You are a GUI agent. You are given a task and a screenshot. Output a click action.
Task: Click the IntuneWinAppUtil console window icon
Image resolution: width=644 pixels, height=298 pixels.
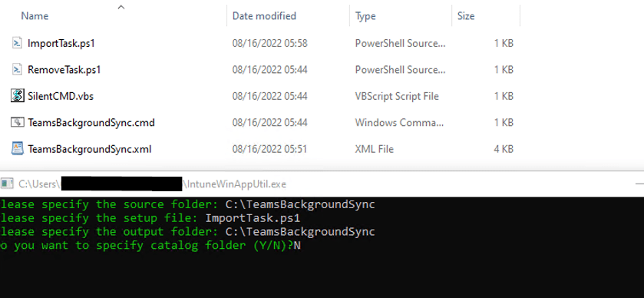coord(7,184)
